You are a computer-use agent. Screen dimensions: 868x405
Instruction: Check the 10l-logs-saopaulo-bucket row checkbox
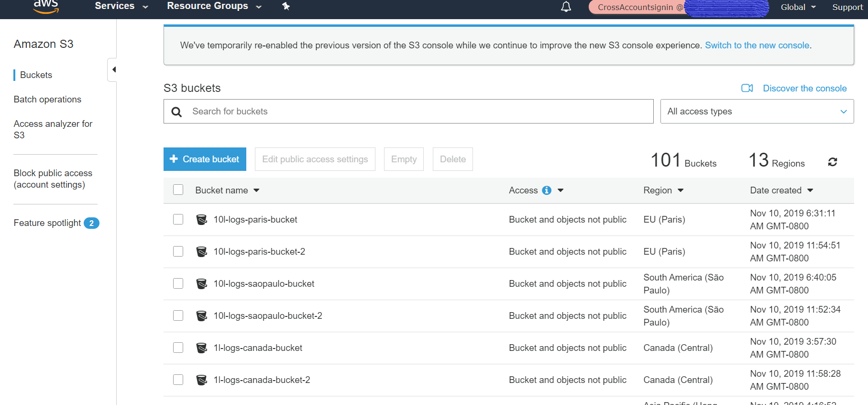(178, 283)
